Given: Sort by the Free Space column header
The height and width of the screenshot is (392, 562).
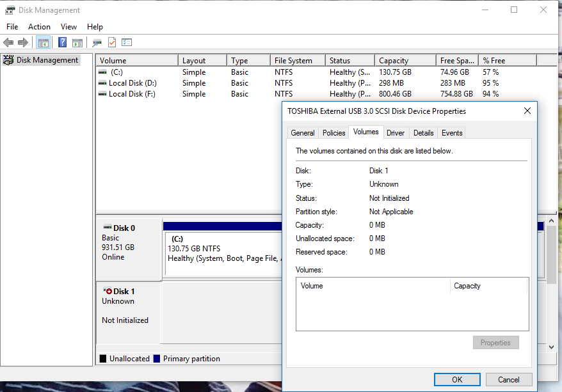Looking at the screenshot, I should pos(457,61).
